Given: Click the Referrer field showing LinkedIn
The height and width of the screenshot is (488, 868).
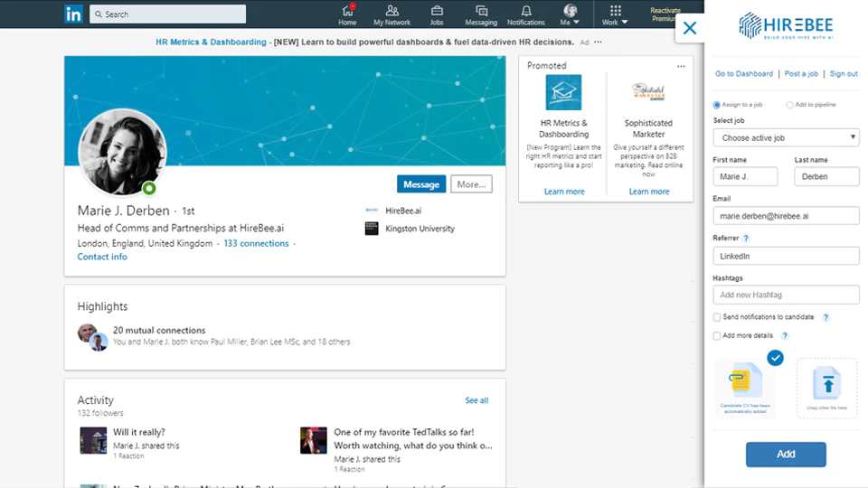Looking at the screenshot, I should coord(786,256).
